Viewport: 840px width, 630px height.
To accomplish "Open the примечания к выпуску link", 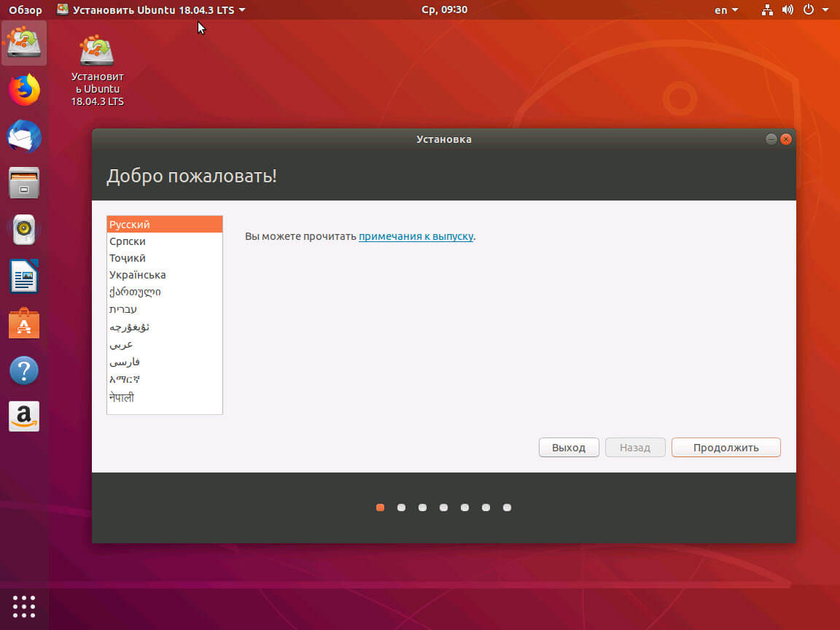I will 416,236.
